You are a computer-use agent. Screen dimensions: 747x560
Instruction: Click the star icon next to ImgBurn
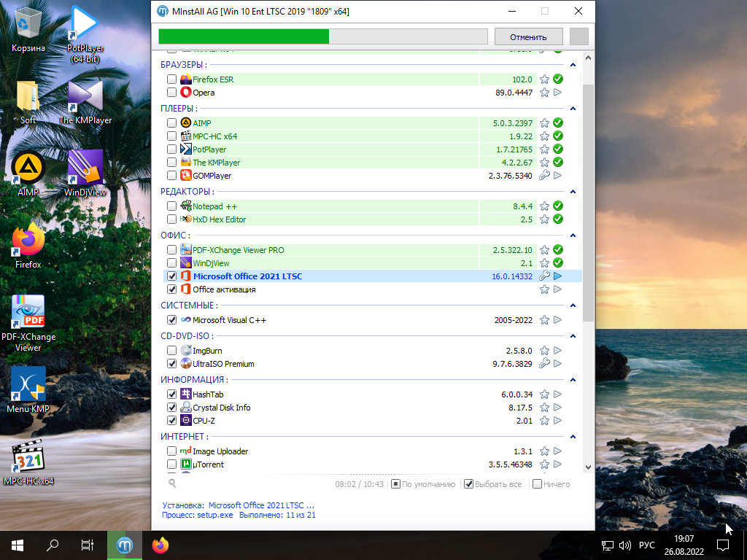pyautogui.click(x=544, y=351)
